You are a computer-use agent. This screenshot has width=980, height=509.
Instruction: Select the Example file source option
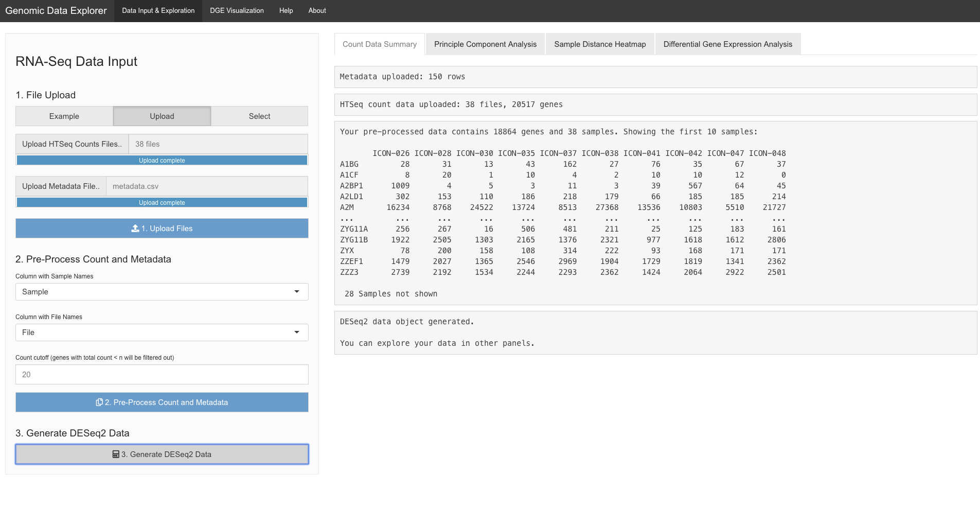(x=64, y=116)
